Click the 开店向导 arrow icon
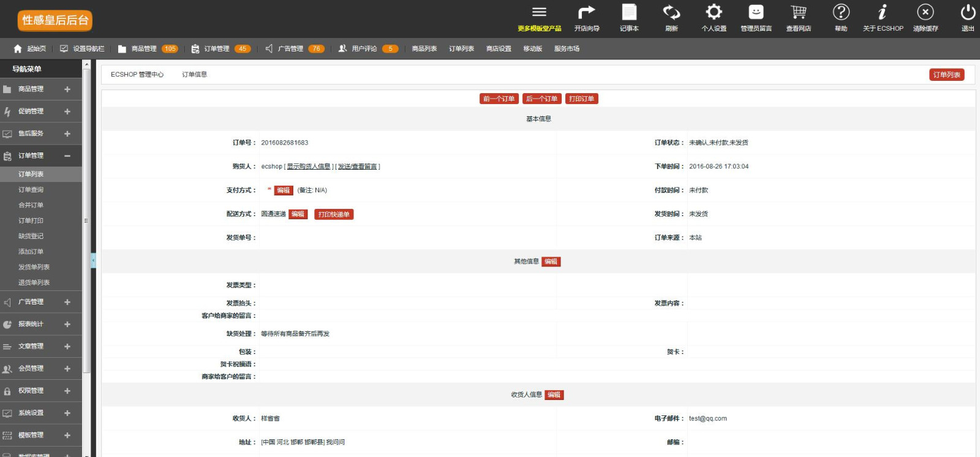The height and width of the screenshot is (457, 980). point(586,13)
